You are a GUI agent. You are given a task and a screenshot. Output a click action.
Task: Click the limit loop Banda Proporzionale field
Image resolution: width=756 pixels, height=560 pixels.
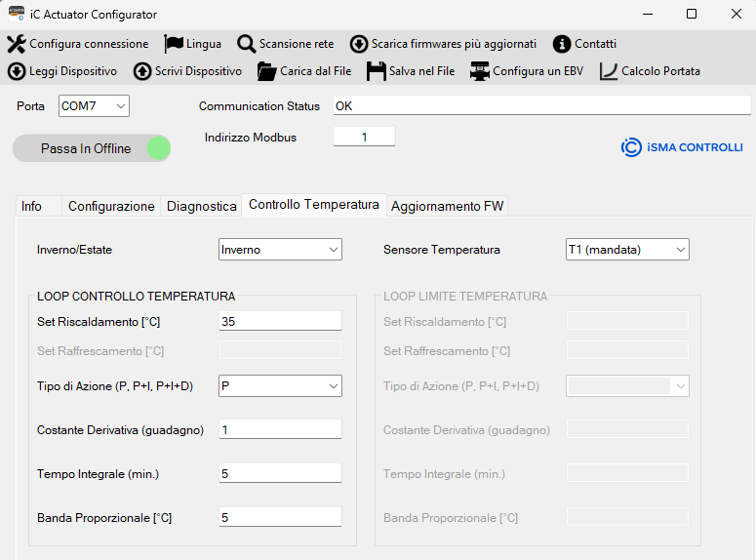click(x=627, y=517)
